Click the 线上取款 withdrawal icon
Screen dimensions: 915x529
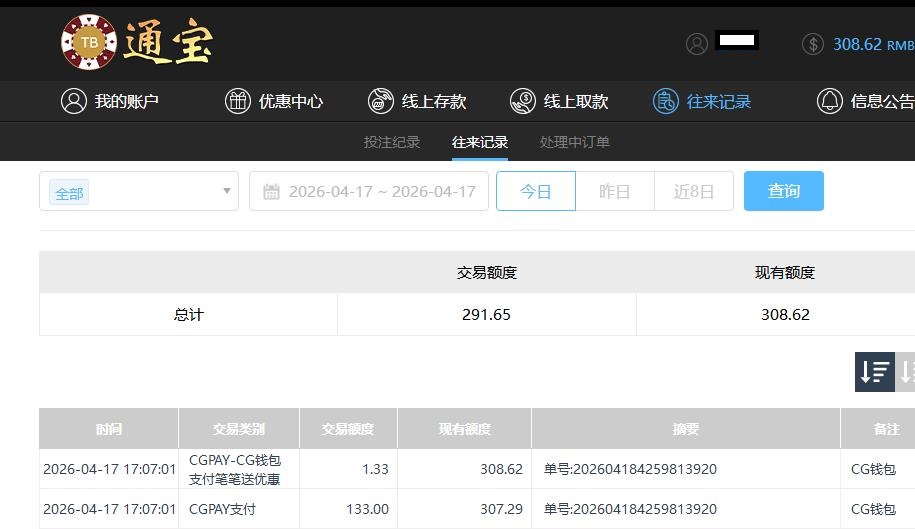(523, 101)
